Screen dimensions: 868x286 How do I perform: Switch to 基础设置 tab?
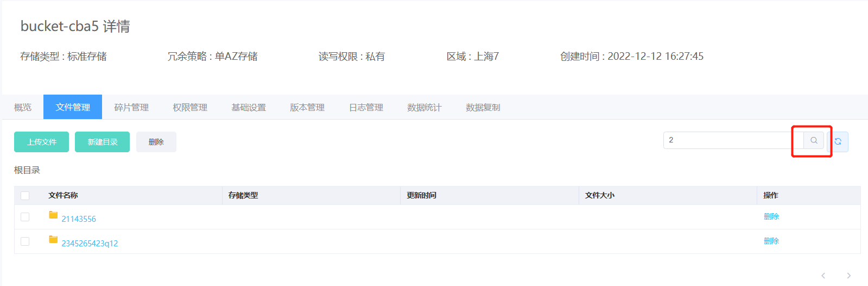click(x=249, y=107)
